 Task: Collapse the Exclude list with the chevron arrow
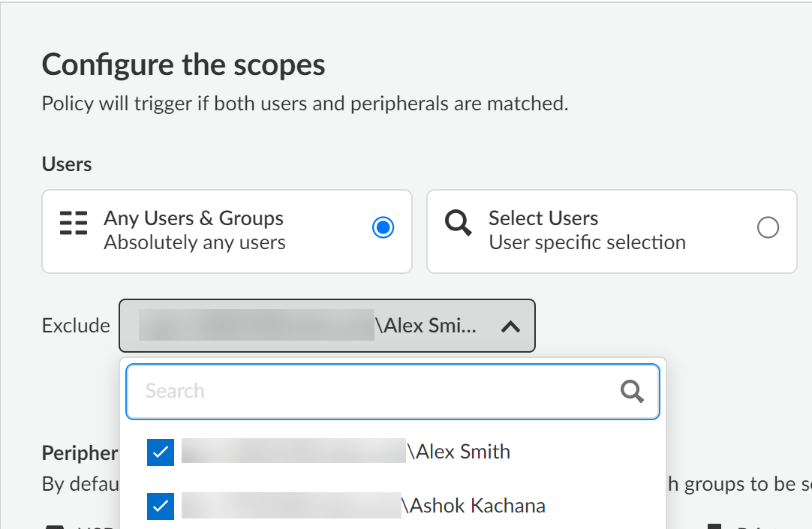[510, 326]
